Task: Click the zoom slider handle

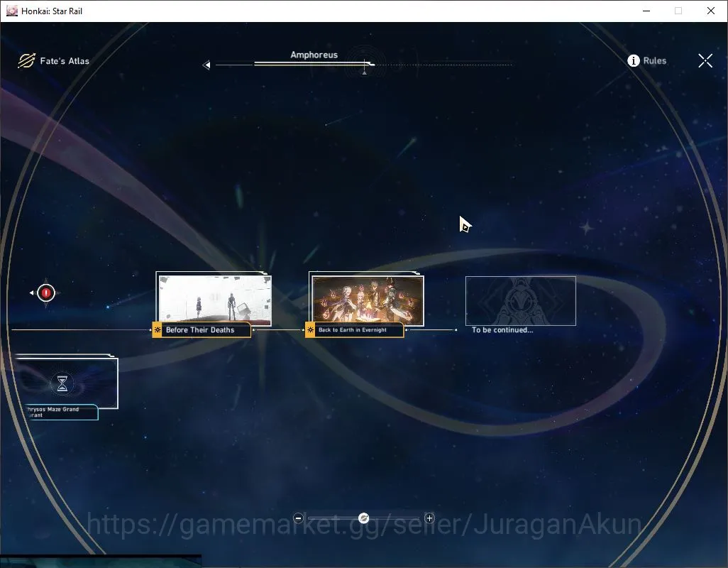Action: click(x=363, y=518)
